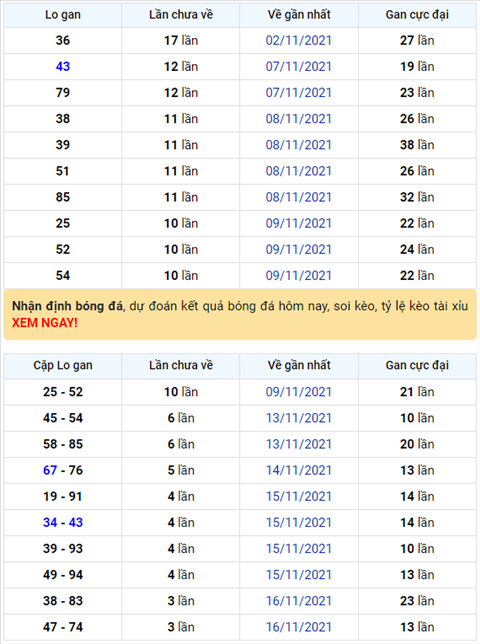
Task: Open the date link in row 25
Action: click(x=299, y=223)
